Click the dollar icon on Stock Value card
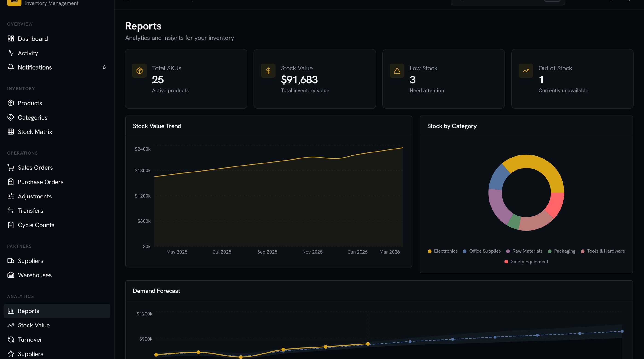Viewport: 644px width, 359px height. click(x=268, y=71)
